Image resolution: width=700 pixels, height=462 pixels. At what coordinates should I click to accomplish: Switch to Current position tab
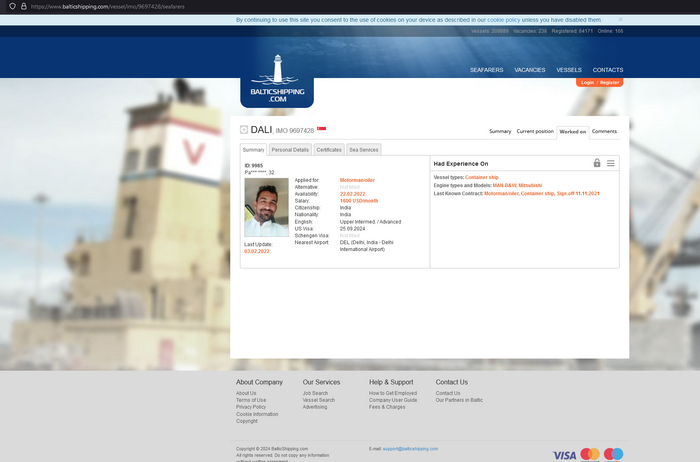pos(535,131)
